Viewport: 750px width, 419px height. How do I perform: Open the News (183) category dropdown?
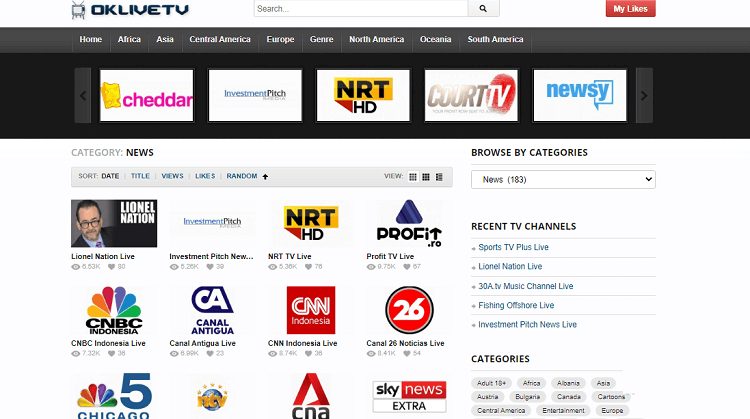tap(563, 179)
